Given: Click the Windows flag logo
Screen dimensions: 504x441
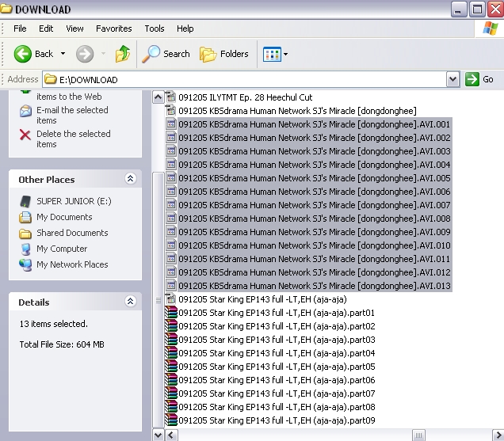Looking at the screenshot, I should pyautogui.click(x=490, y=29).
